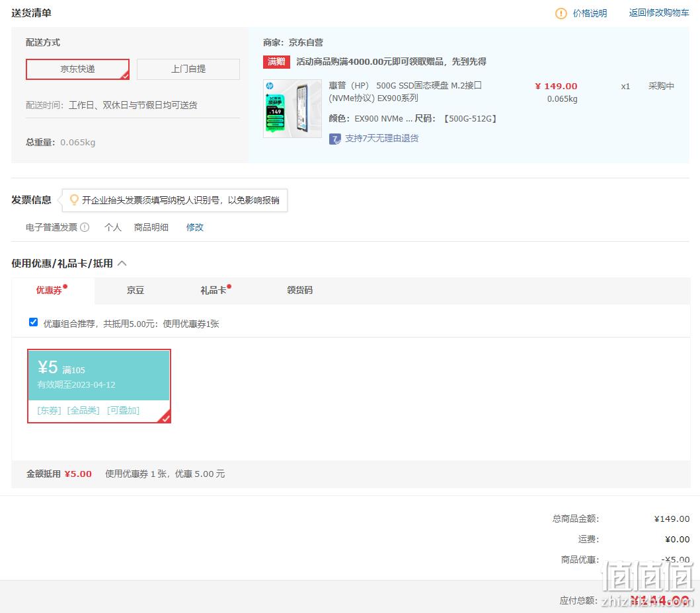The image size is (700, 613).
Task: Click the 使用优惠券 1 张 summary text
Action: pos(165,474)
